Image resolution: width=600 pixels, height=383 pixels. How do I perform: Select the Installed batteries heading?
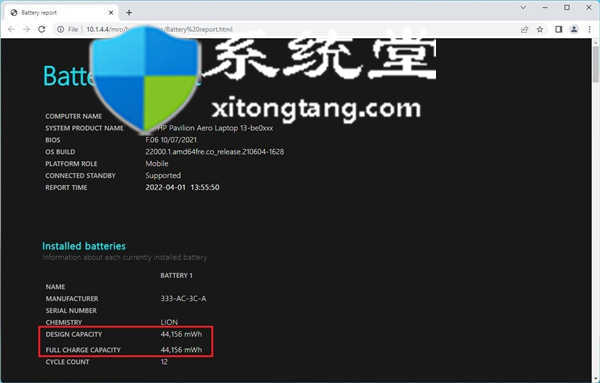click(84, 246)
